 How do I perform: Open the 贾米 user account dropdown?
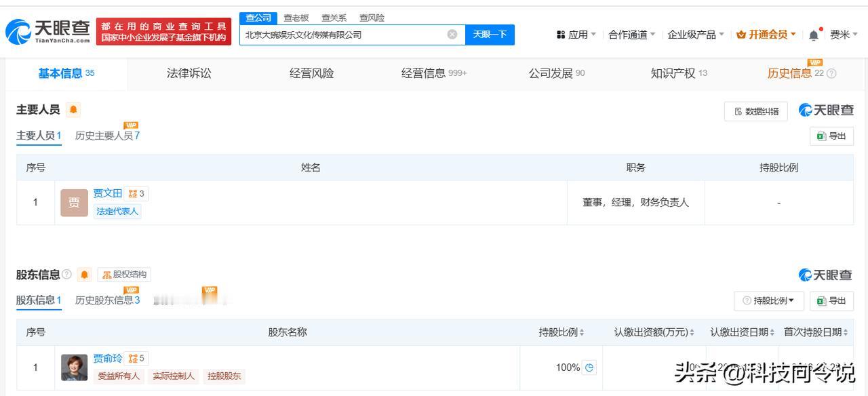click(844, 35)
